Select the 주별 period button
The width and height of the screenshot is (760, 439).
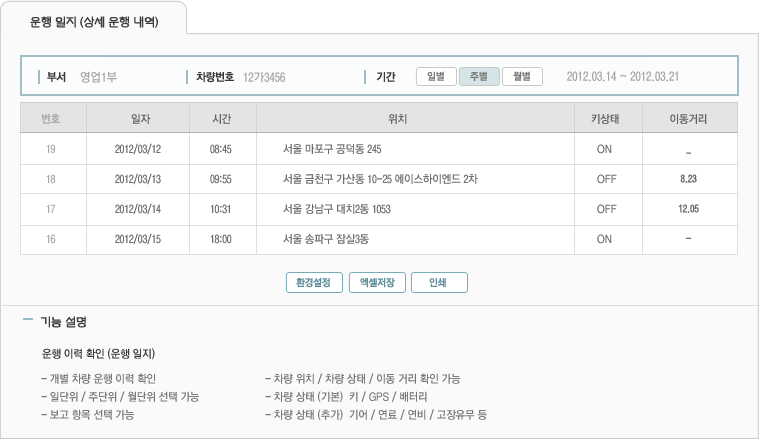click(479, 77)
